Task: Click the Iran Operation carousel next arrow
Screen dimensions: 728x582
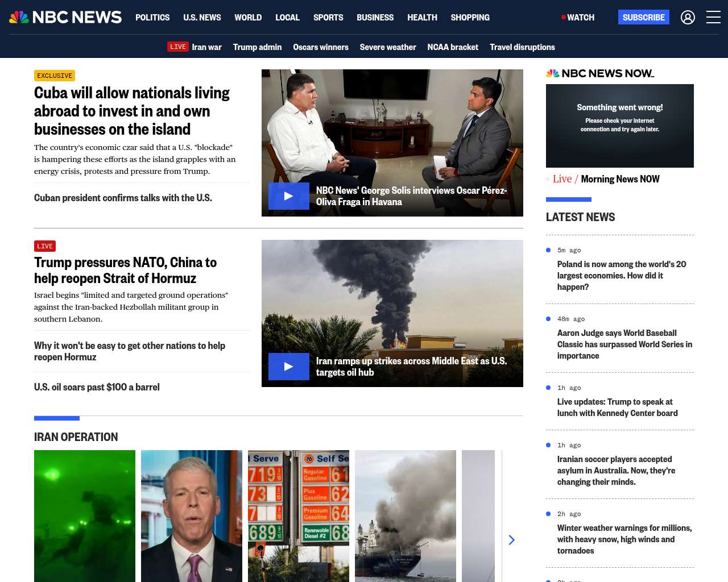Action: pyautogui.click(x=511, y=540)
